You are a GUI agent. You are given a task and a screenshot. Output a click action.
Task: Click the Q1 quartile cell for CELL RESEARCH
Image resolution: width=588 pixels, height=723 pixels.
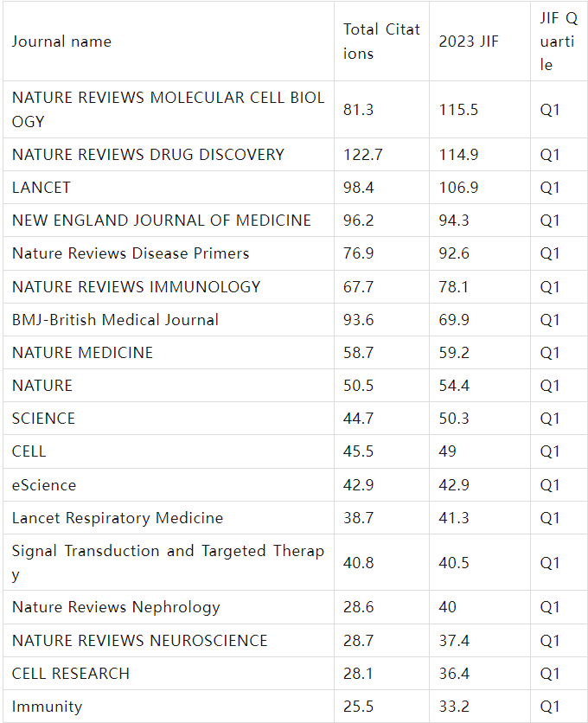(x=550, y=674)
